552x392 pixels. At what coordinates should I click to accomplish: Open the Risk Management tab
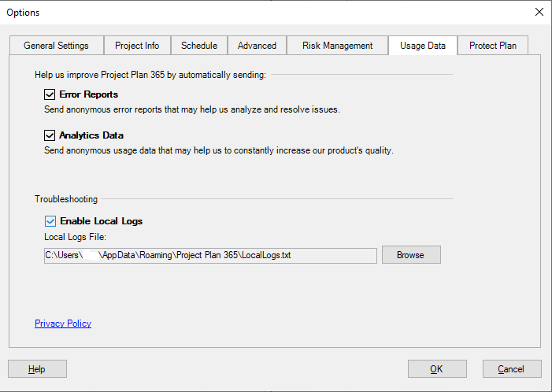pyautogui.click(x=337, y=46)
